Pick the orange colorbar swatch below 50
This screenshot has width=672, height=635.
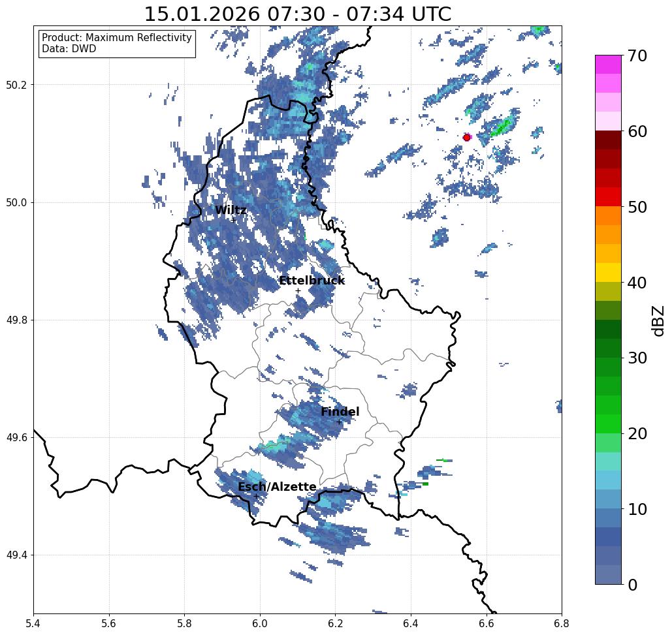click(608, 216)
